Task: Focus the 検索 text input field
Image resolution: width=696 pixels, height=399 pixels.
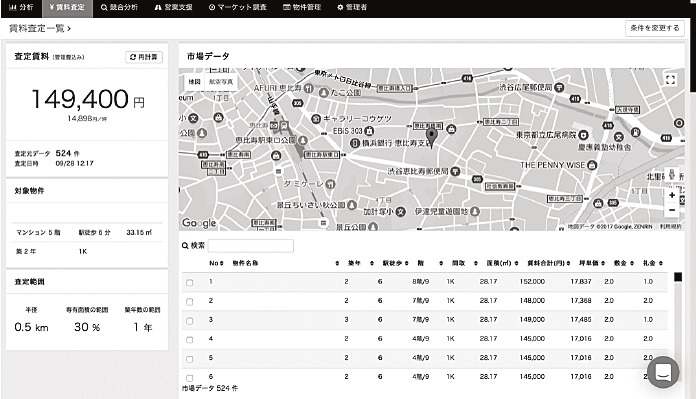Action: (x=250, y=245)
